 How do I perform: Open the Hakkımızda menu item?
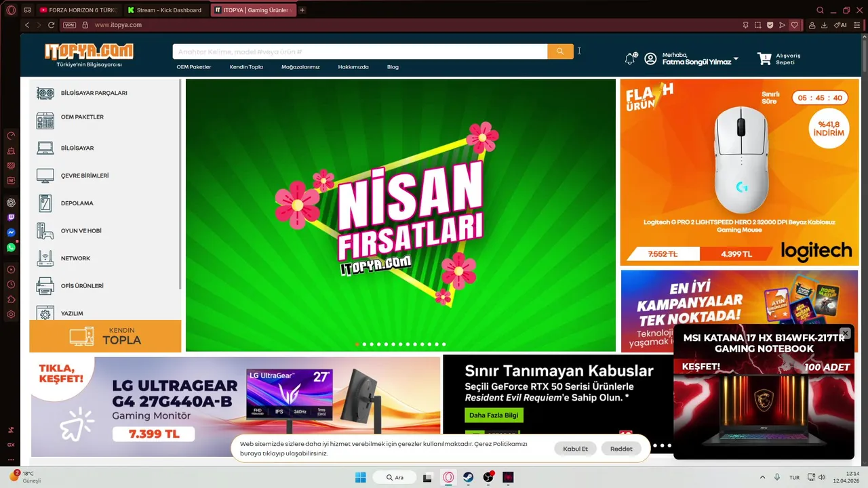click(x=353, y=67)
